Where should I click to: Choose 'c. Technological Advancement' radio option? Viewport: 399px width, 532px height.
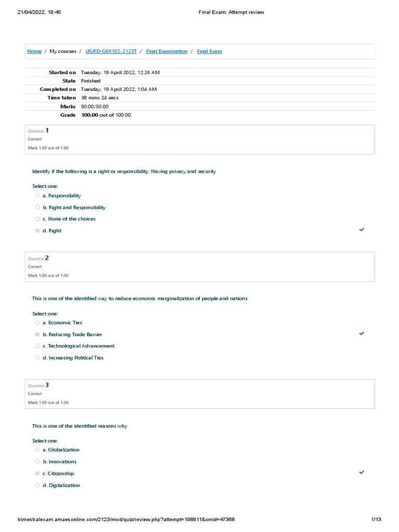37,346
